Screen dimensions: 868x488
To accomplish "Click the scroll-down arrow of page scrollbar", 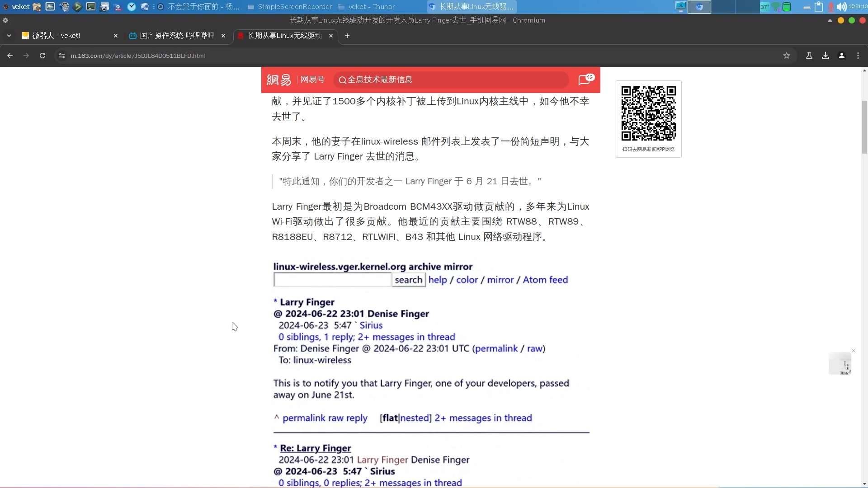I will coord(864,484).
